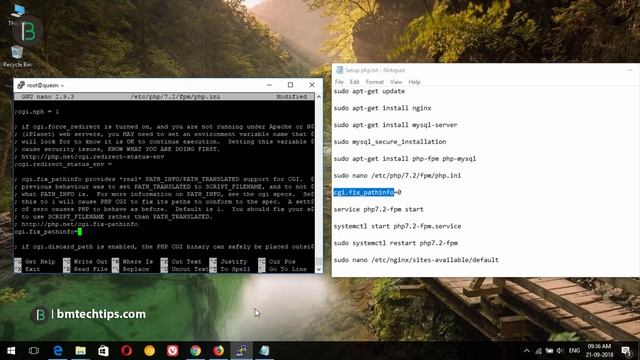Screen dimensions: 640x360
Task: Open network status in the system tray
Action: click(538, 351)
